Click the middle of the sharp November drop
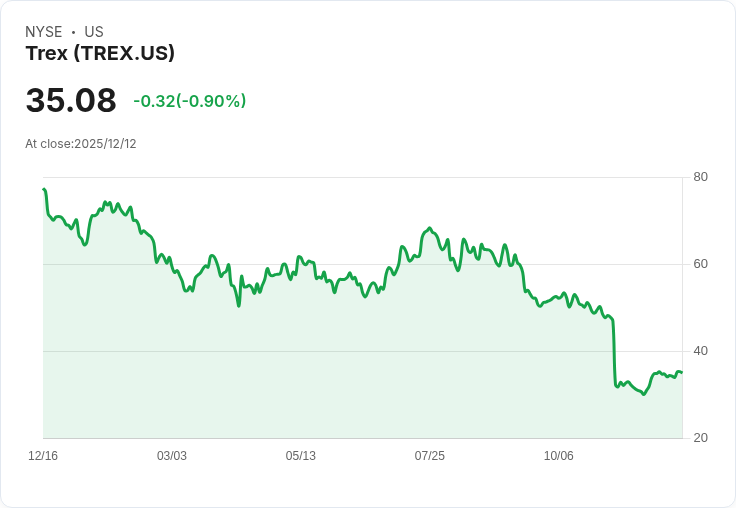 click(x=614, y=352)
